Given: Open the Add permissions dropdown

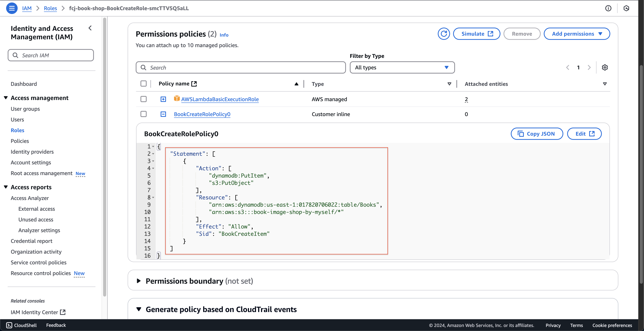Looking at the screenshot, I should click(x=577, y=34).
